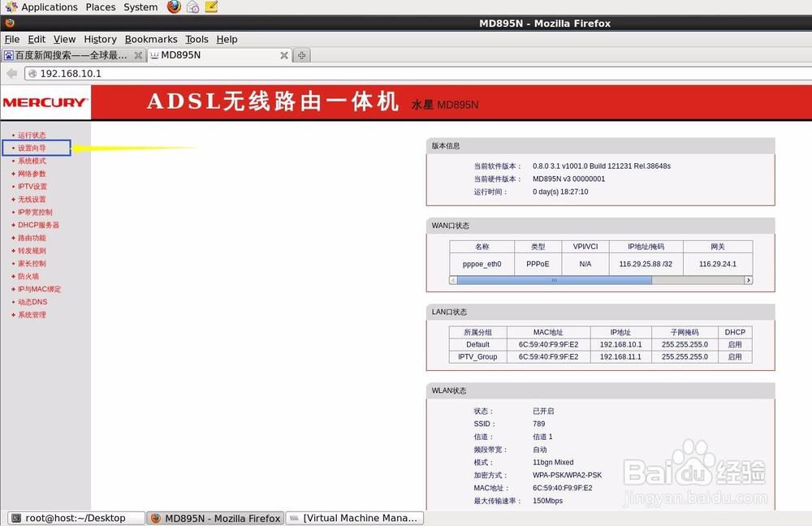
Task: Click gateway value 116.29.24.1
Action: [717, 264]
